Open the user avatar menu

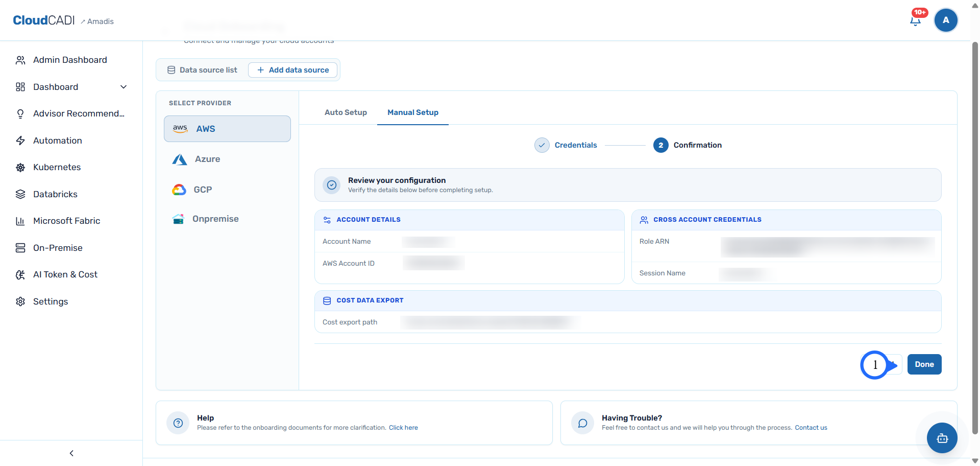pyautogui.click(x=946, y=20)
